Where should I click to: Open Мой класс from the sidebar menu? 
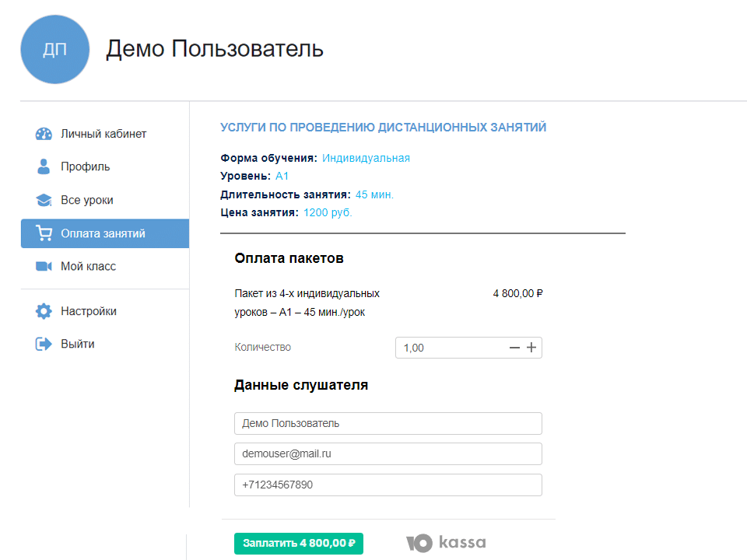point(87,266)
